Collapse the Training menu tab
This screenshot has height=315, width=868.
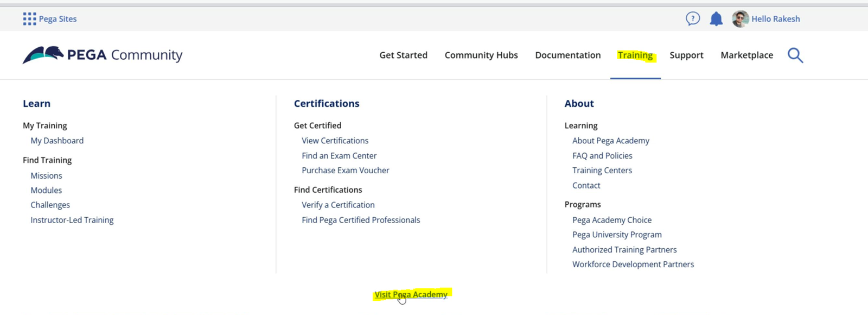(635, 55)
